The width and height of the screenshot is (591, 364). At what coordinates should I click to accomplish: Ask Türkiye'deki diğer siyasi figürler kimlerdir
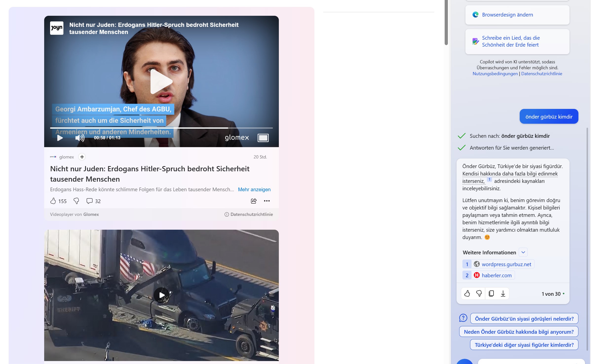pos(524,345)
